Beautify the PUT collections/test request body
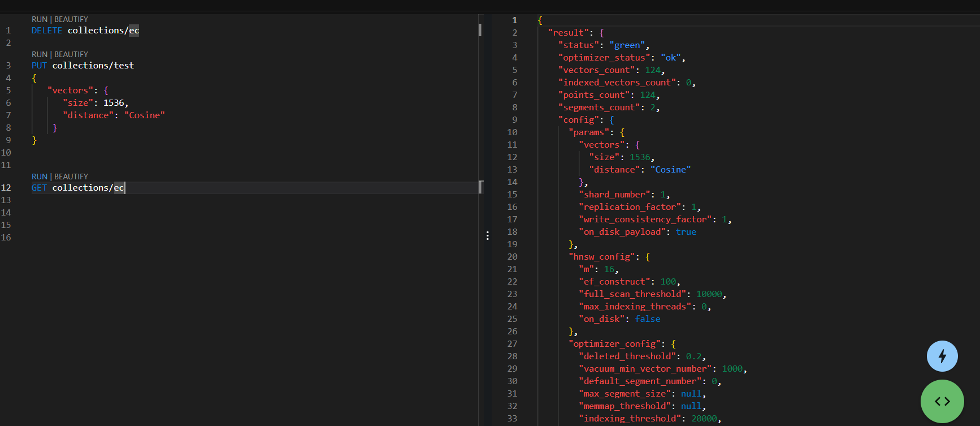 click(x=71, y=54)
